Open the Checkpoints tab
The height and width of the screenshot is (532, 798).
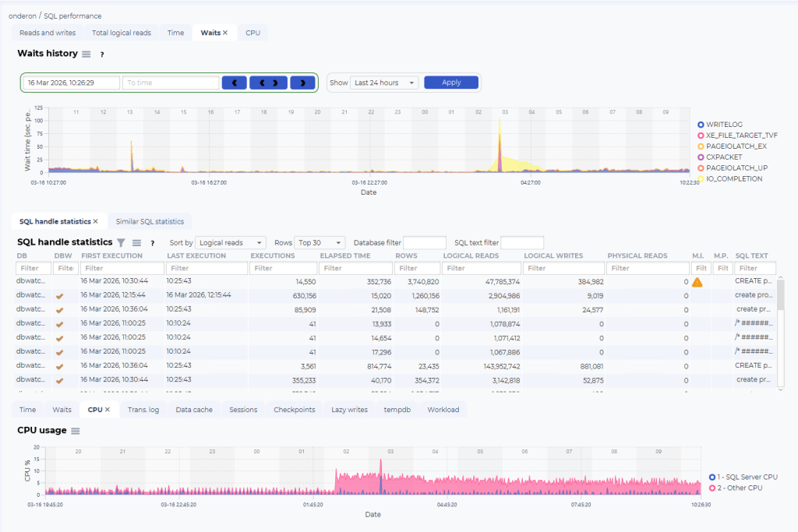point(294,410)
